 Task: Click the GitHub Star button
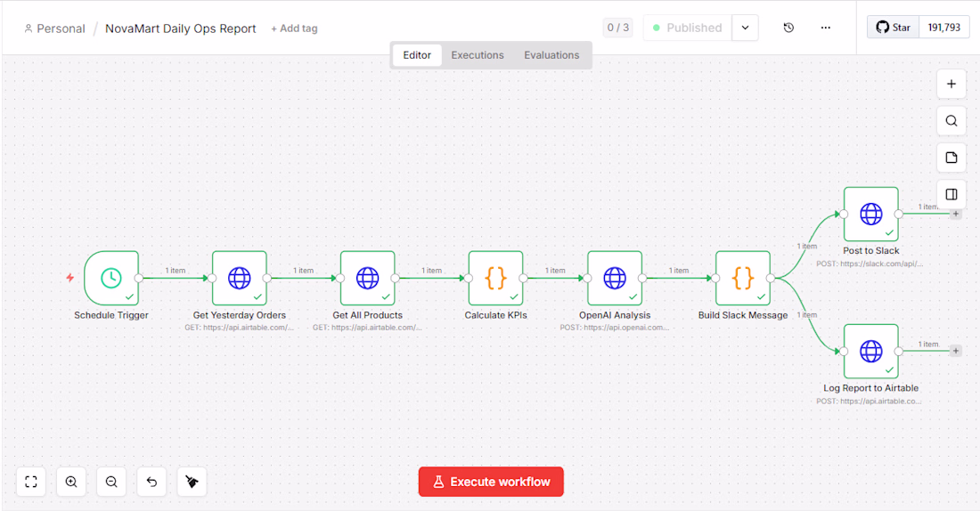click(x=893, y=28)
